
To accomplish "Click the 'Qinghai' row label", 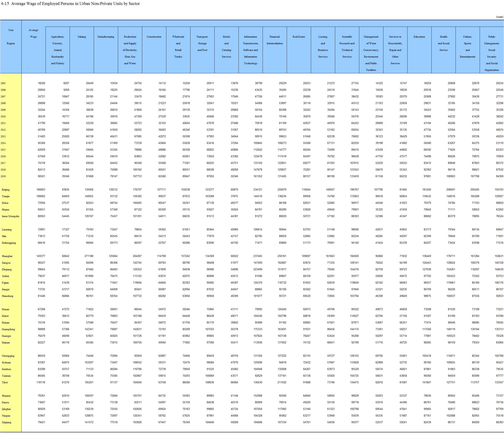I will (x=6, y=409).
